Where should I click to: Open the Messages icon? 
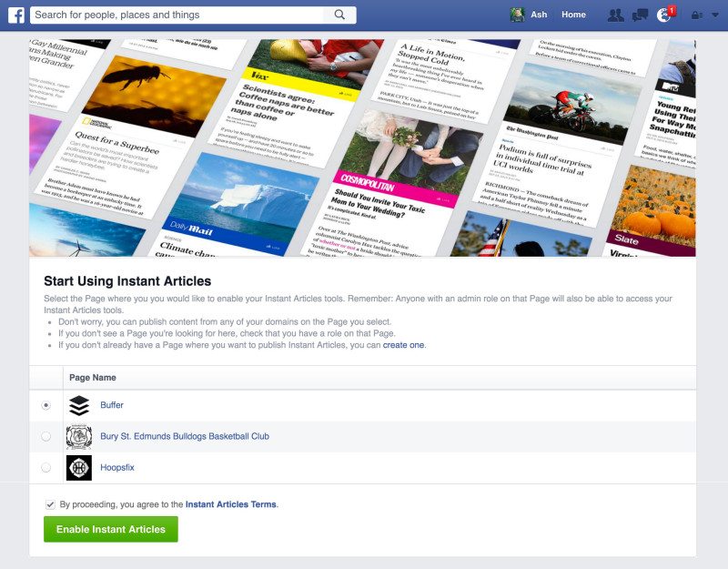(639, 14)
